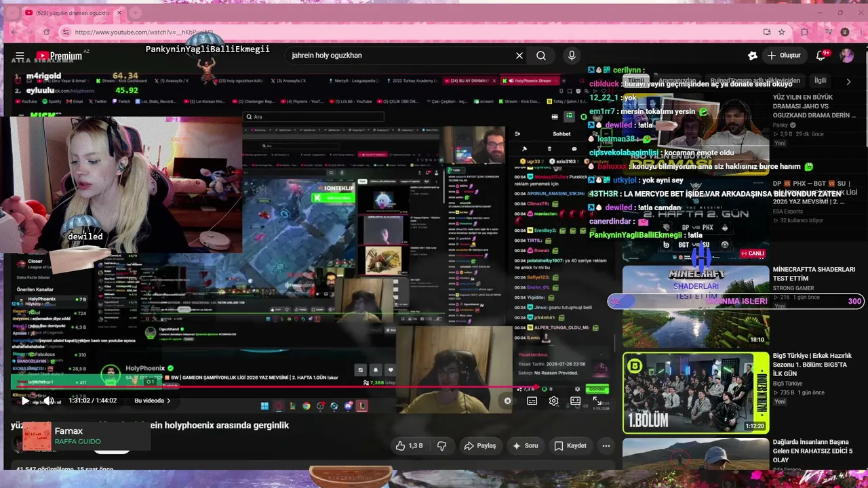
Task: Toggle subtitles on the video player
Action: (532, 401)
